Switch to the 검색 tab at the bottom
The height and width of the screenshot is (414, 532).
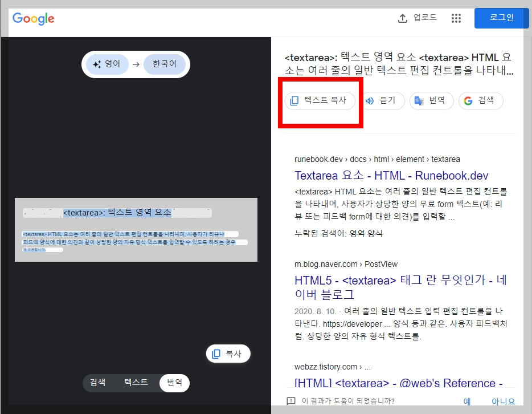(x=97, y=383)
